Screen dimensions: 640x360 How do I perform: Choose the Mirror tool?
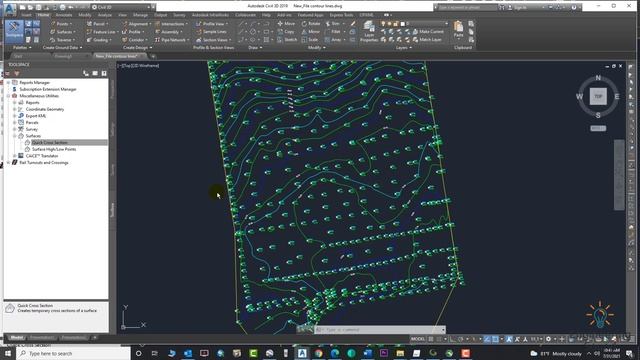[x=311, y=31]
